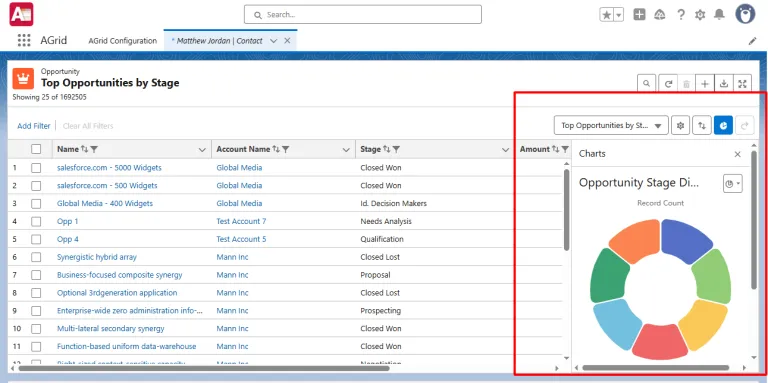Image resolution: width=768 pixels, height=383 pixels.
Task: Open Function-based uniform data-warehouse link
Action: [x=126, y=346]
